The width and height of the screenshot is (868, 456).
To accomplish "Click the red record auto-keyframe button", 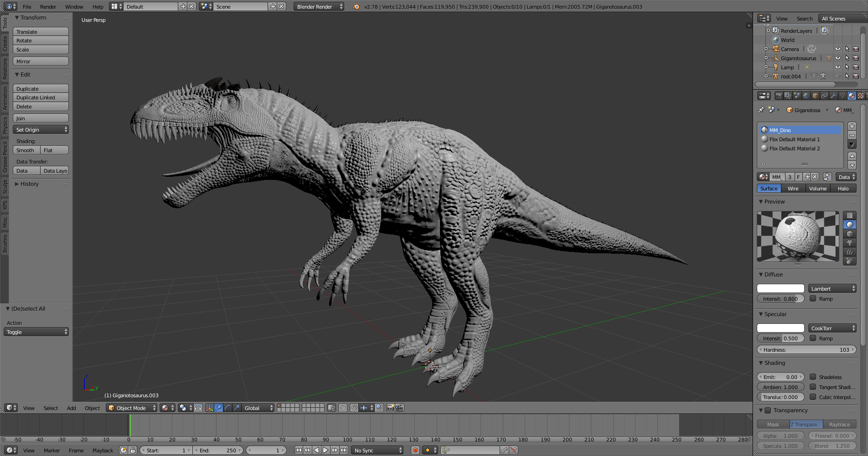I will tap(415, 450).
